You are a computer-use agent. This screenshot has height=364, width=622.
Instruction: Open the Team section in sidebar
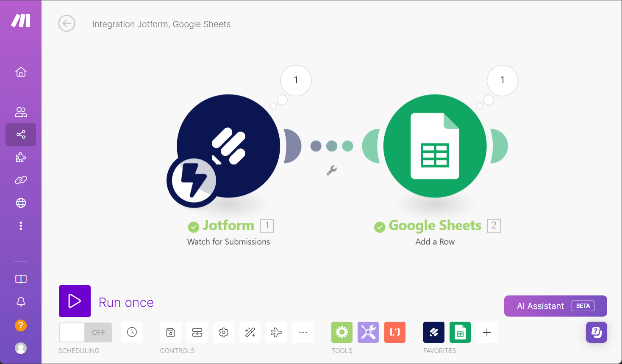point(21,112)
